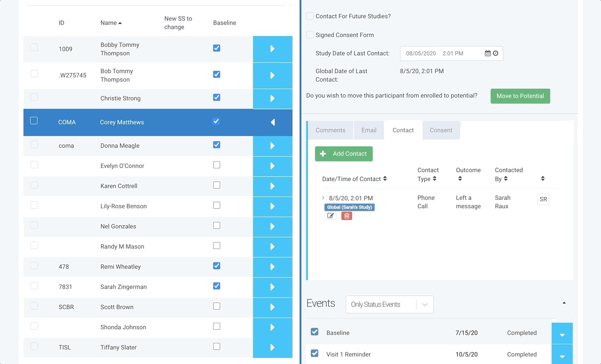The height and width of the screenshot is (364, 601).
Task: Open the Only Status Events dropdown
Action: pyautogui.click(x=389, y=304)
